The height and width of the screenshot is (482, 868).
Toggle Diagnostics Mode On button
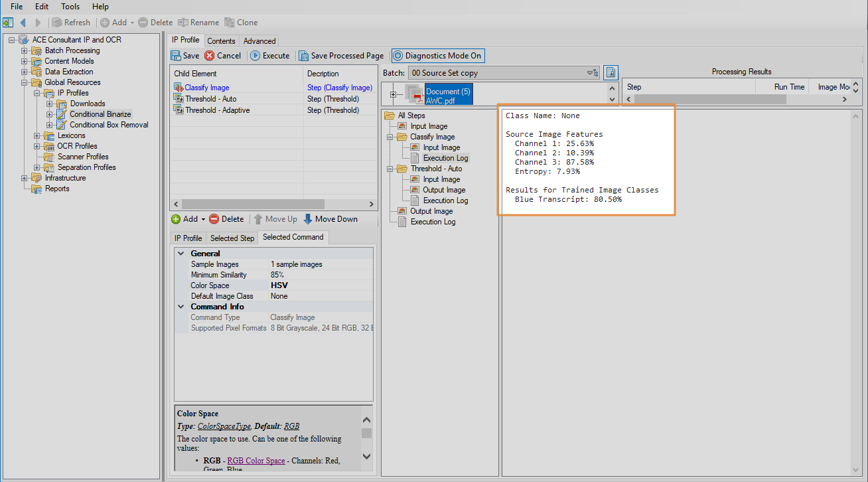click(437, 56)
